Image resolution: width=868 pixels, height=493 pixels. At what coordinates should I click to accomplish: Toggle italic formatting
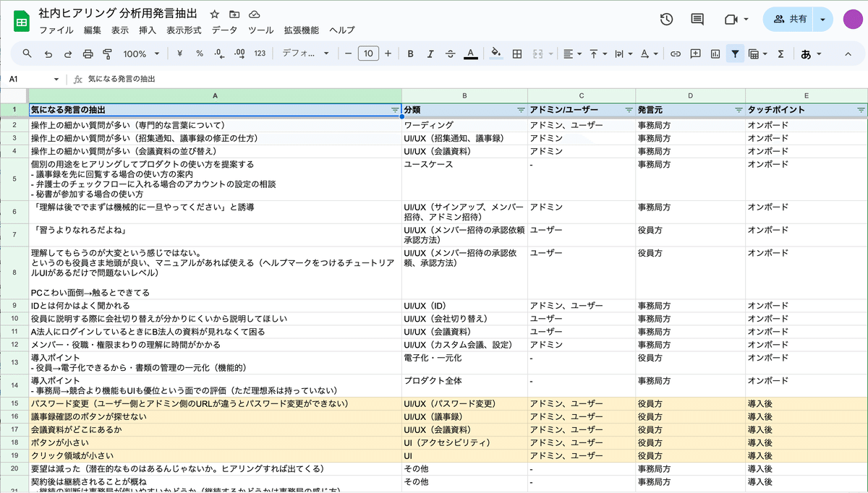click(430, 53)
